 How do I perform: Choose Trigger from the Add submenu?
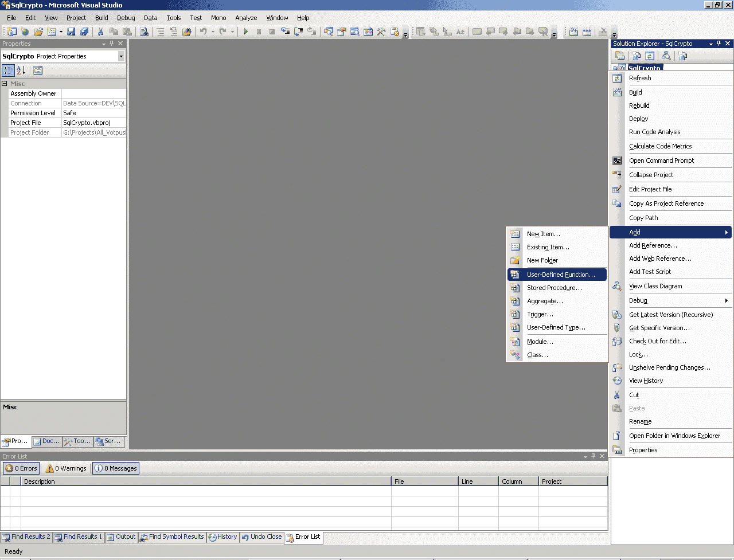(x=557, y=314)
